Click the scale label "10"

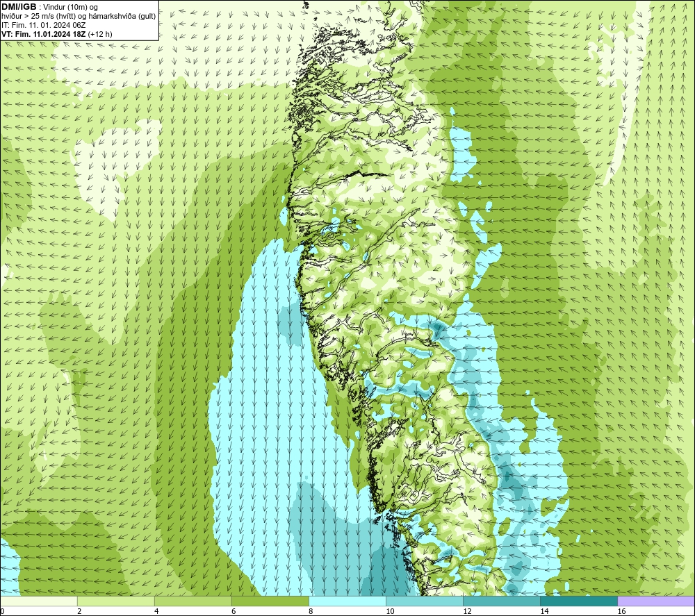click(390, 611)
